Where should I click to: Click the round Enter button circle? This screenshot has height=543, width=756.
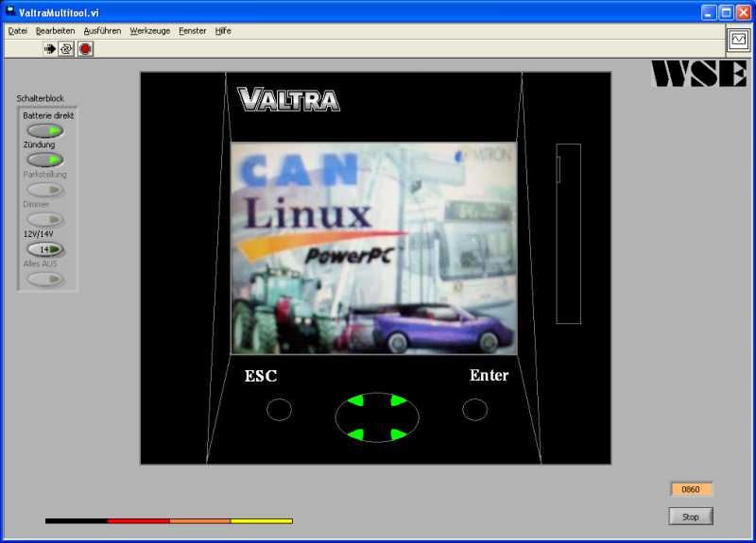tap(475, 410)
